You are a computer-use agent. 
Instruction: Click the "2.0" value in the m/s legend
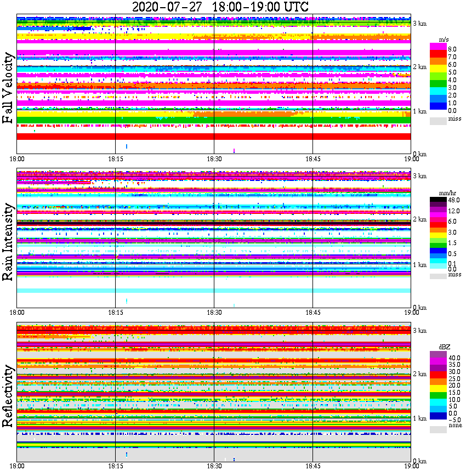tap(452, 95)
